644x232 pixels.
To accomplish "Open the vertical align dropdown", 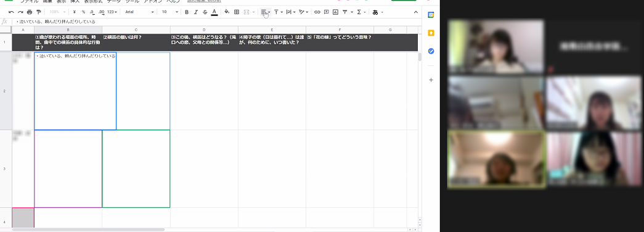I will point(279,12).
